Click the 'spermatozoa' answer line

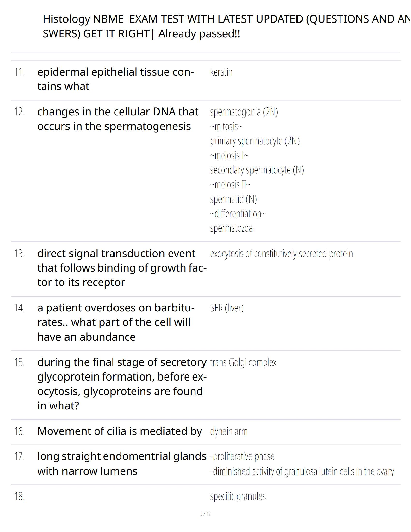pos(231,228)
